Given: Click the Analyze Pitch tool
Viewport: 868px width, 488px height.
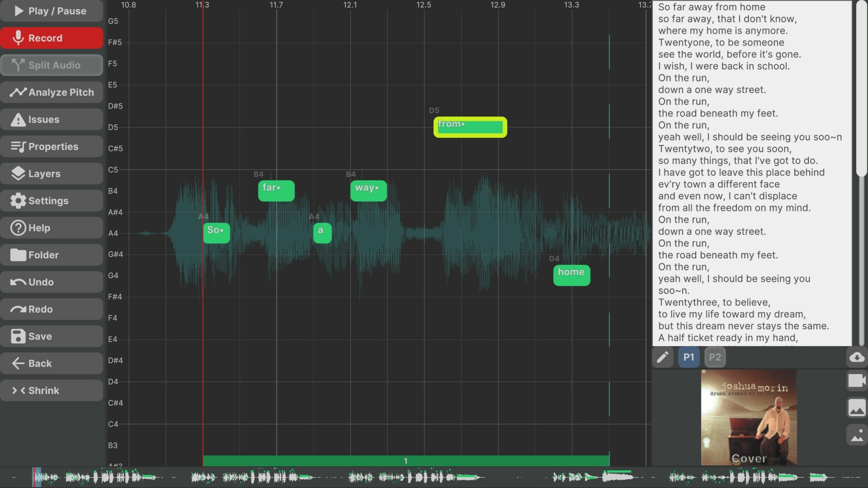Looking at the screenshot, I should (x=54, y=92).
